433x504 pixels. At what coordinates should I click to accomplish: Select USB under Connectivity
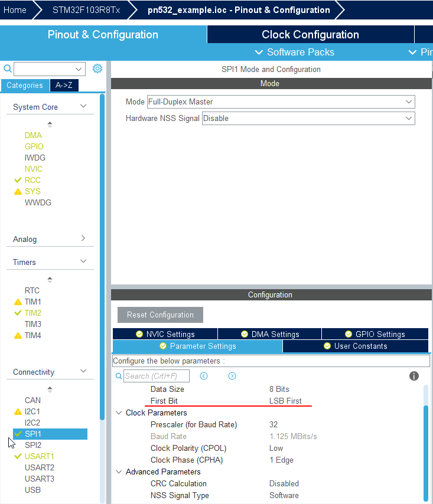(33, 490)
